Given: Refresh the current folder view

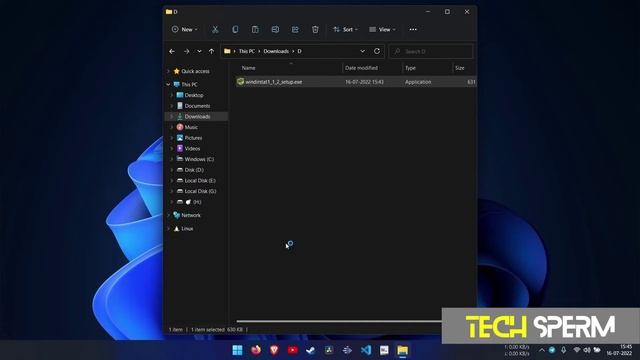Looking at the screenshot, I should [x=377, y=51].
